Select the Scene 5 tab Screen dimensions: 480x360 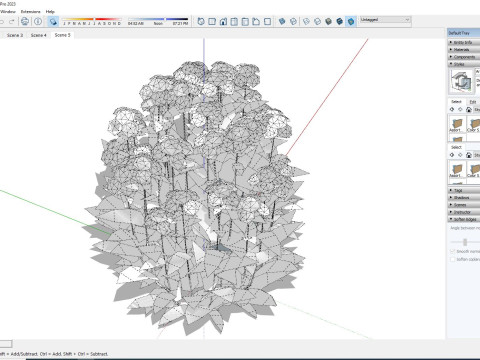[x=63, y=35]
